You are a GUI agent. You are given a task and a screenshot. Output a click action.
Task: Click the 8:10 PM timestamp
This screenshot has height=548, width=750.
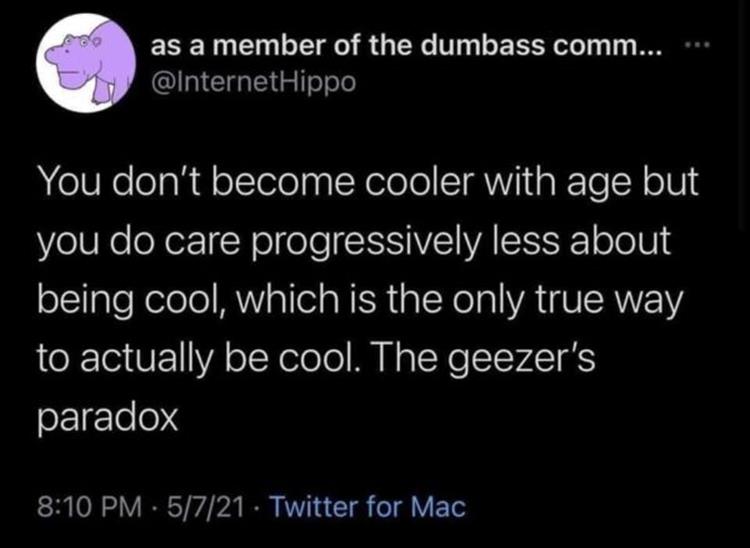point(84,507)
